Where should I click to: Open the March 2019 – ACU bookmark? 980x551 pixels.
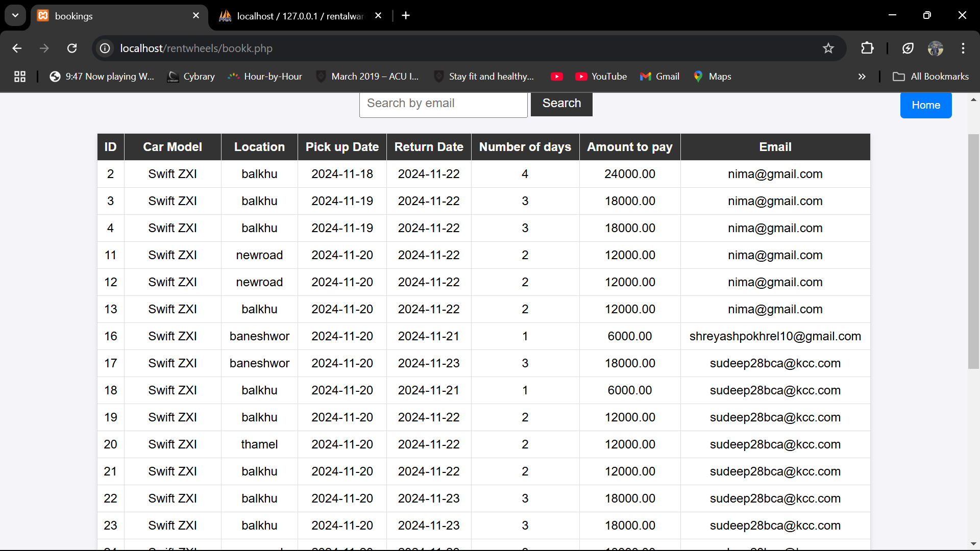(367, 77)
